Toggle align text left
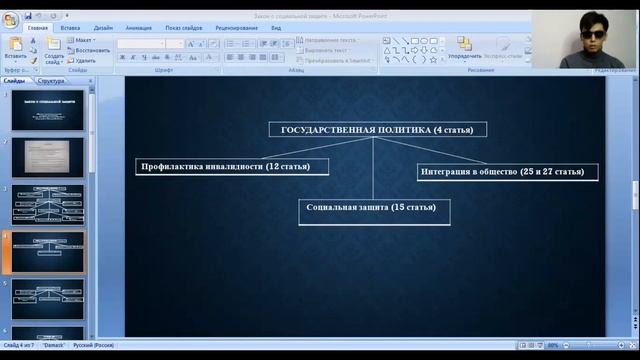 [x=230, y=58]
